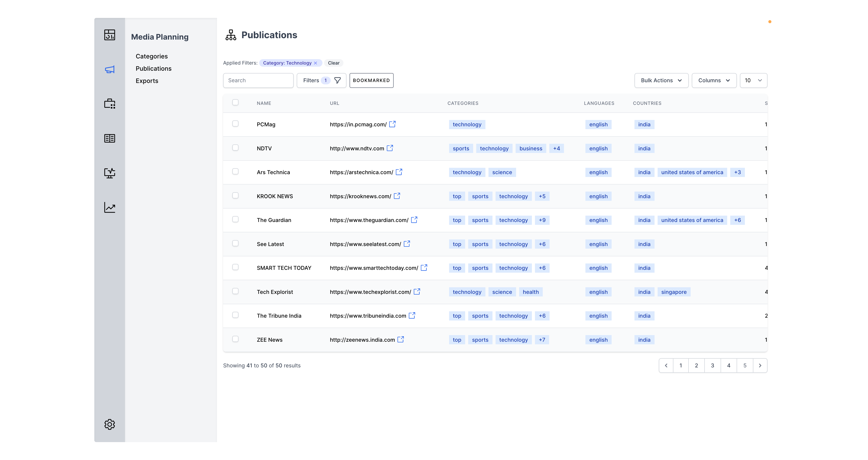The image size is (868, 460).
Task: Open the newspaper reader sidebar icon
Action: click(x=109, y=138)
